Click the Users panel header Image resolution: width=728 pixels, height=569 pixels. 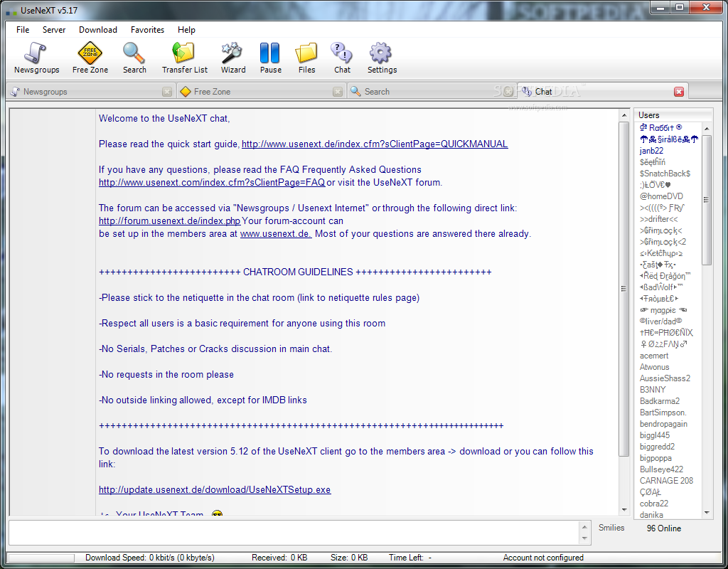click(x=673, y=115)
